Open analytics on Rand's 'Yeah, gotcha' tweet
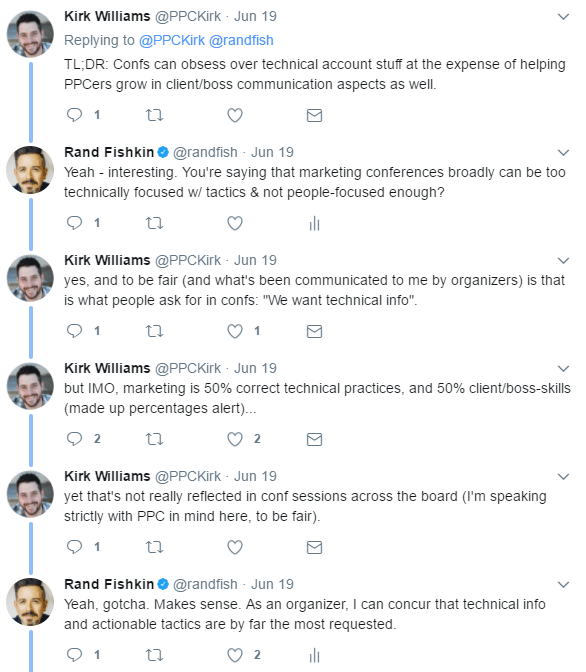This screenshot has height=672, width=586. click(x=315, y=655)
